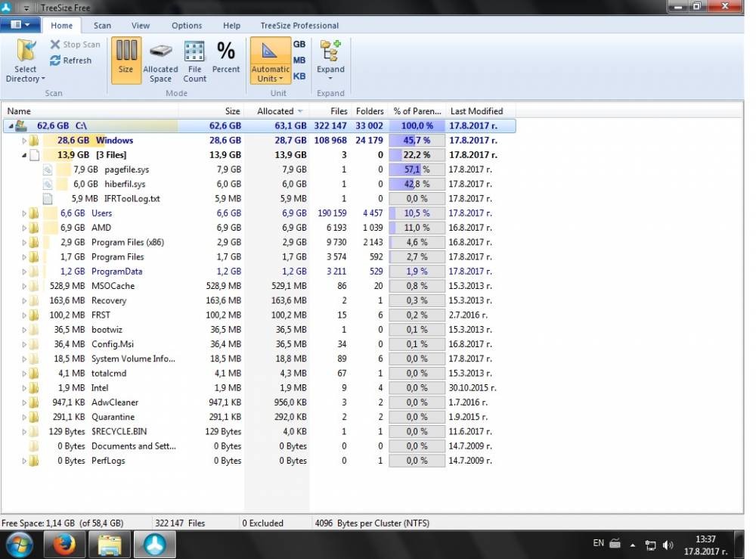Sort by the Size column header
The width and height of the screenshot is (756, 559).
coord(212,111)
